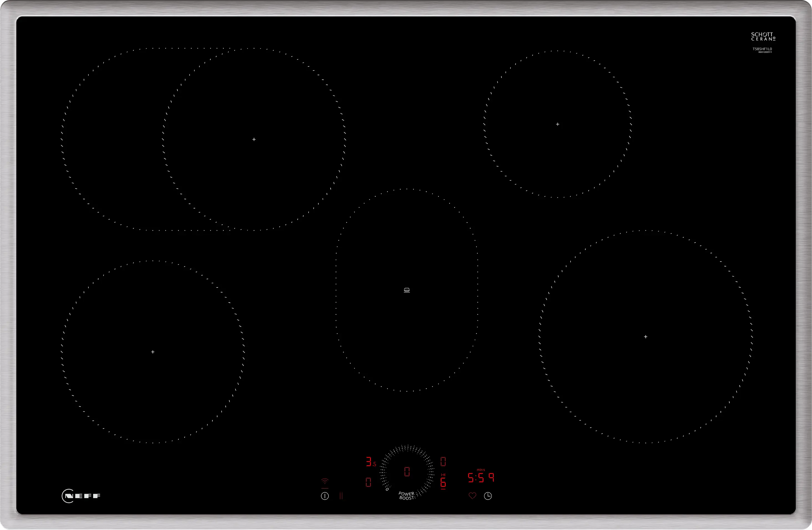Touch the cross in the bottom-right large zone
The height and width of the screenshot is (530, 812).
pyautogui.click(x=645, y=337)
